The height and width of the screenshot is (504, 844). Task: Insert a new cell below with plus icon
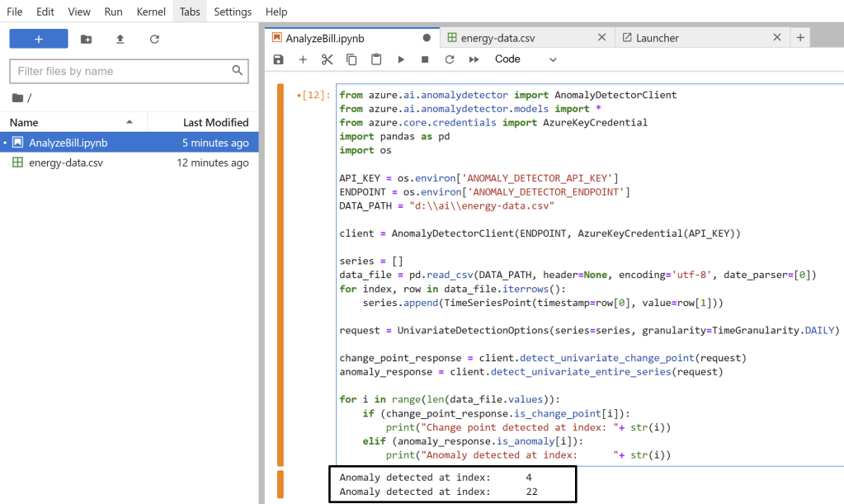point(303,59)
